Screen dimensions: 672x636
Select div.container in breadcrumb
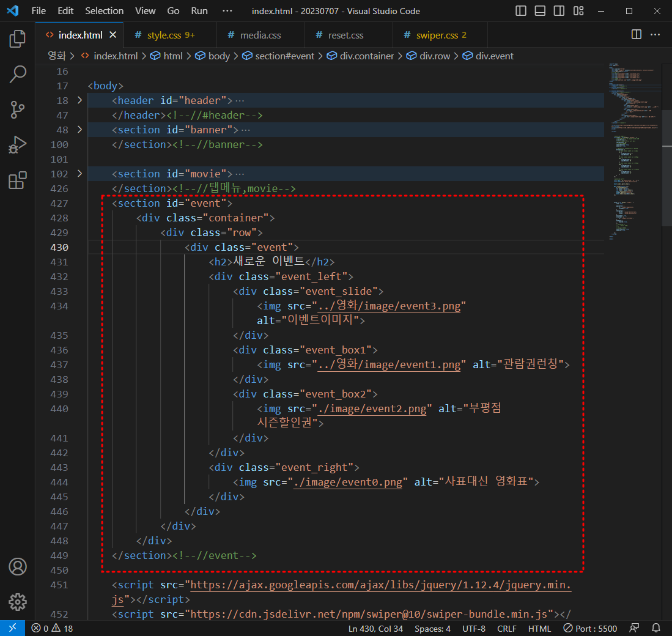pyautogui.click(x=360, y=56)
